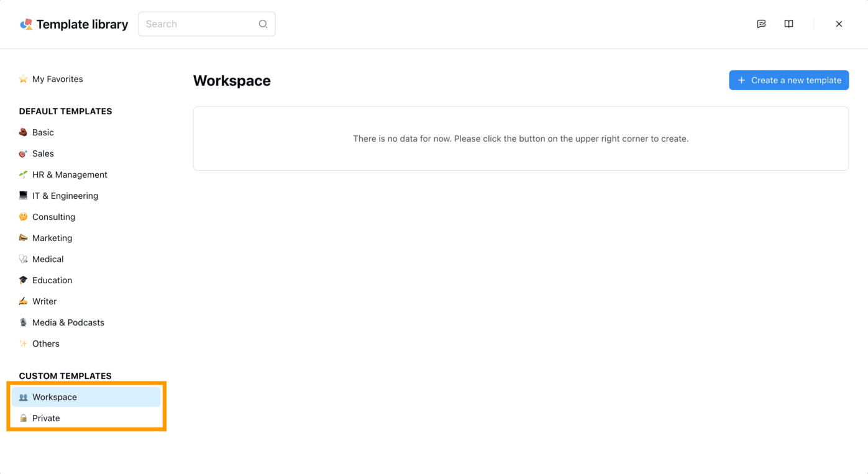Viewport: 868px width, 474px height.
Task: Click the search magnifier icon
Action: pos(263,24)
